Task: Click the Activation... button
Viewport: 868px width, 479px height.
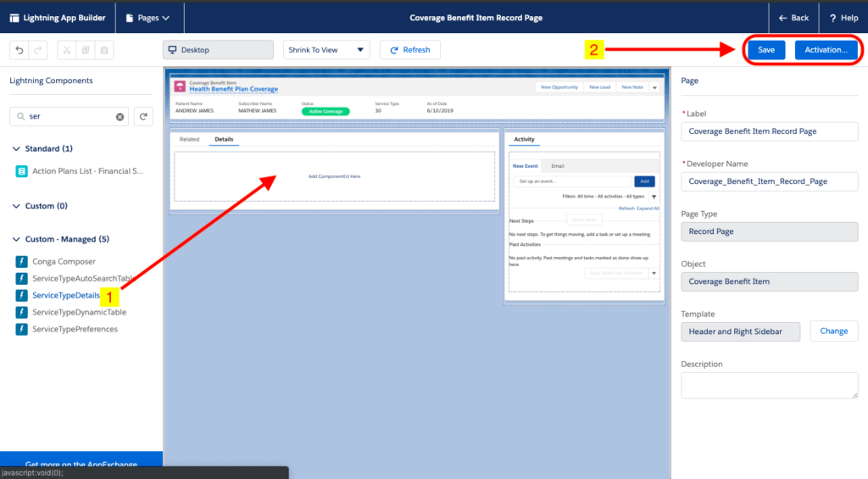Action: click(826, 50)
